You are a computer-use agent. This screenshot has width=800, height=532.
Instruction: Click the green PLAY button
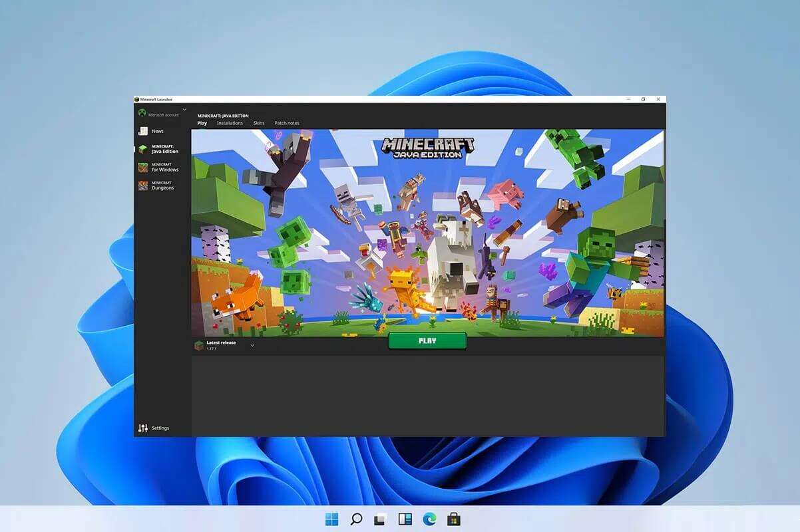coord(427,340)
